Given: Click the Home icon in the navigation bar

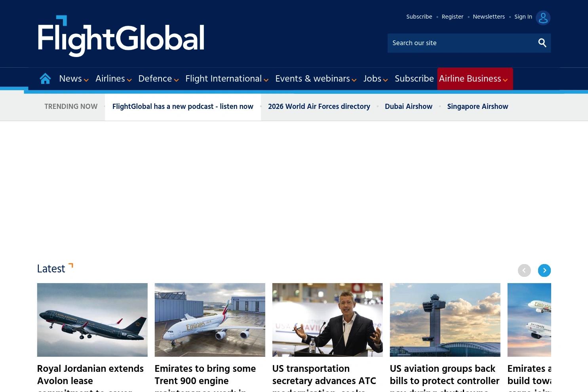Looking at the screenshot, I should pos(45,79).
